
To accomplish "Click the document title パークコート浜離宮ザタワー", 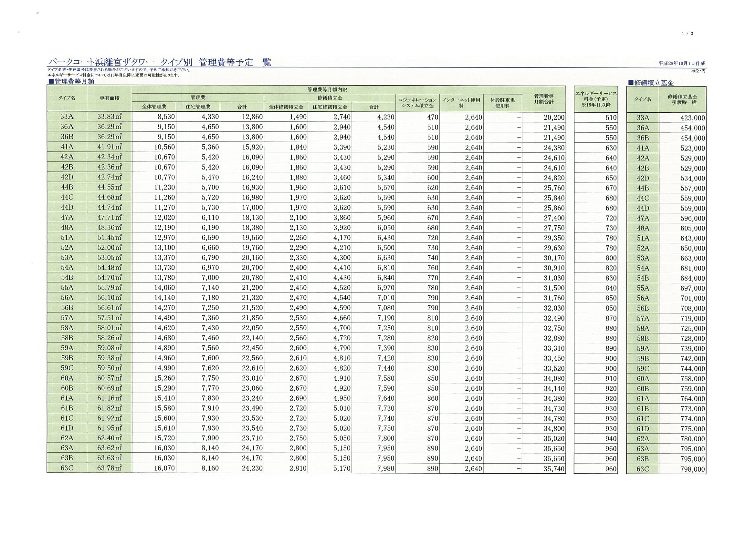I will click(x=101, y=62).
